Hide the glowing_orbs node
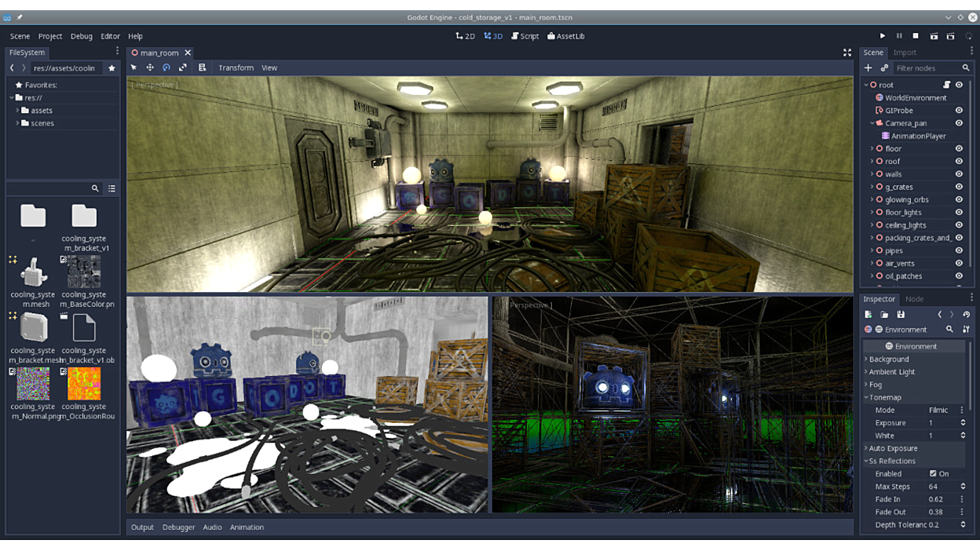Viewport: 980px width, 551px height. click(959, 199)
